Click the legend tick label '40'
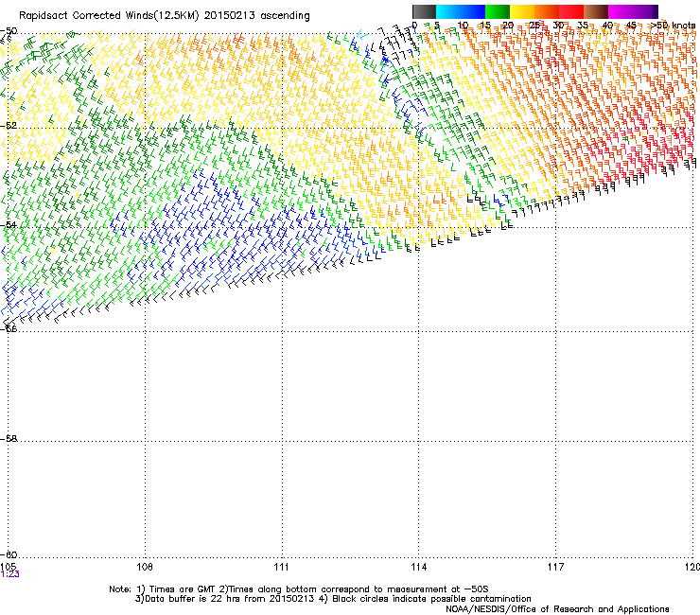 click(607, 26)
